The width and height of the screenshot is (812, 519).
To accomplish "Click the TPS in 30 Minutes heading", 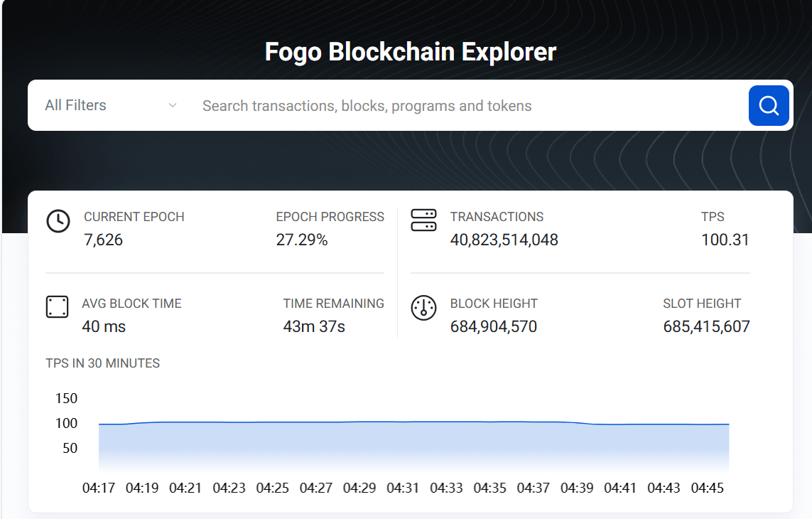I will (x=102, y=363).
